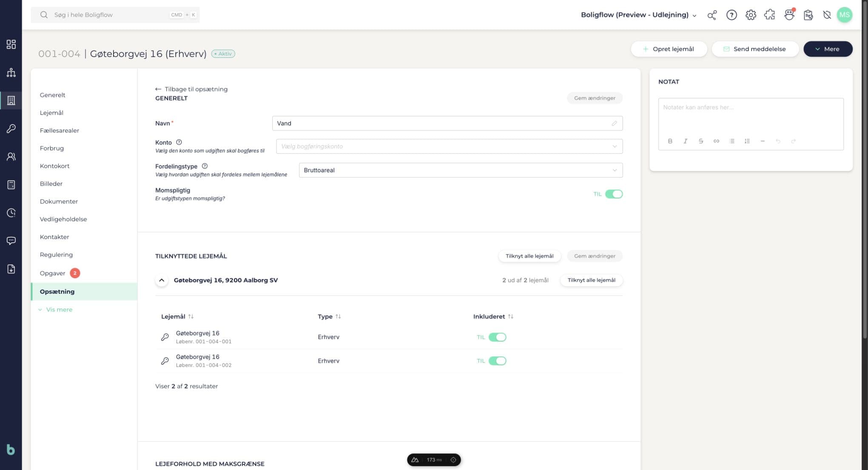Image resolution: width=868 pixels, height=470 pixels.
Task: Sort the table by the Inkluderet column
Action: (x=493, y=316)
